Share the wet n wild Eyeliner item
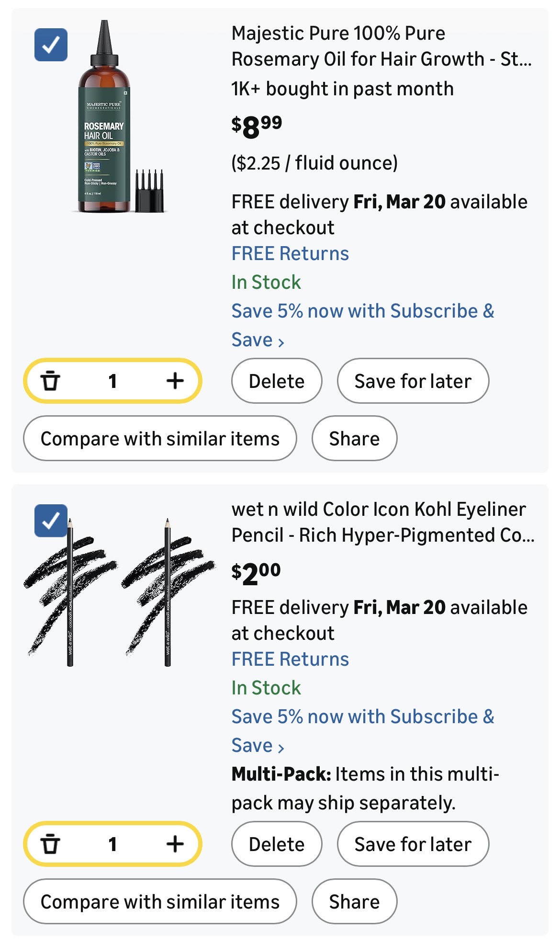 (354, 902)
